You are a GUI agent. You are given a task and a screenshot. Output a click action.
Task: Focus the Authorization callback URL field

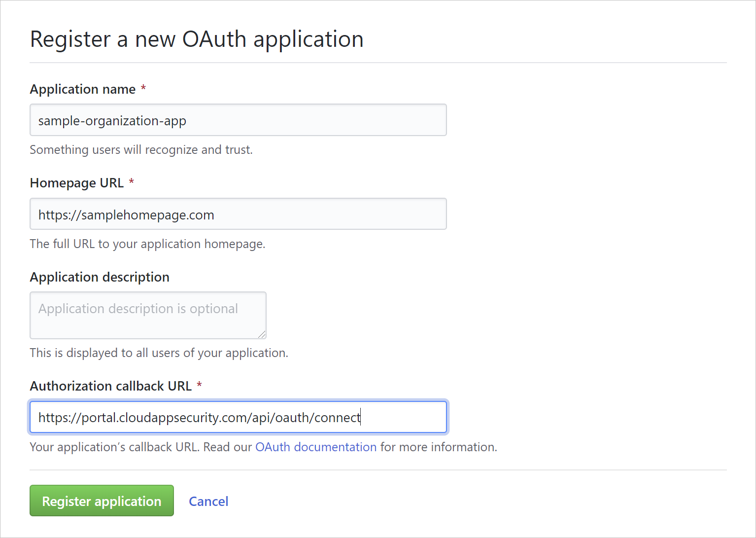pos(238,417)
